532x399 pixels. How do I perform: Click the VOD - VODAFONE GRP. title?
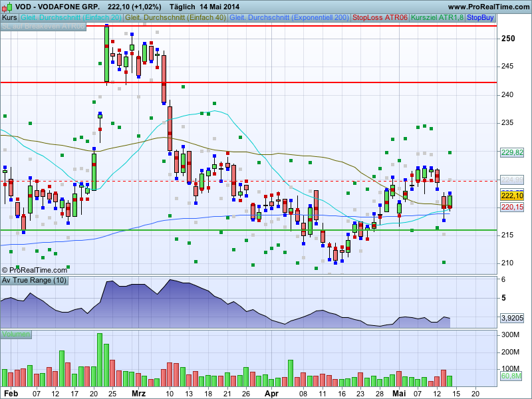pos(57,7)
